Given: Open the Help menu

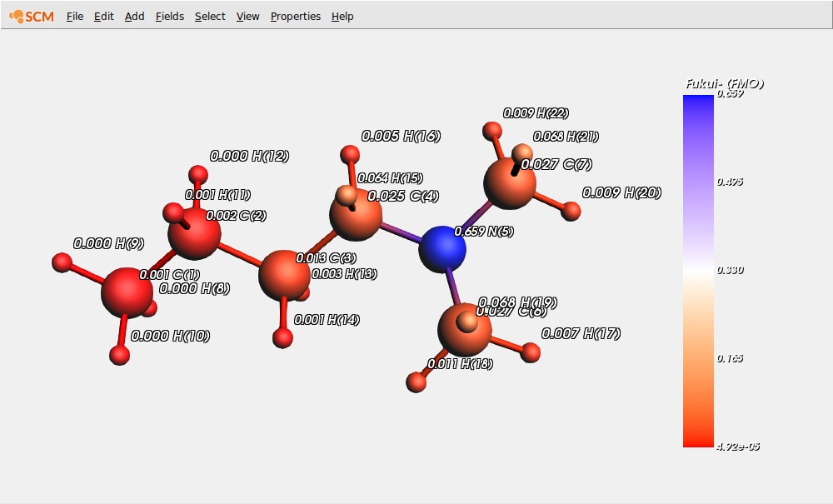Looking at the screenshot, I should (x=342, y=16).
